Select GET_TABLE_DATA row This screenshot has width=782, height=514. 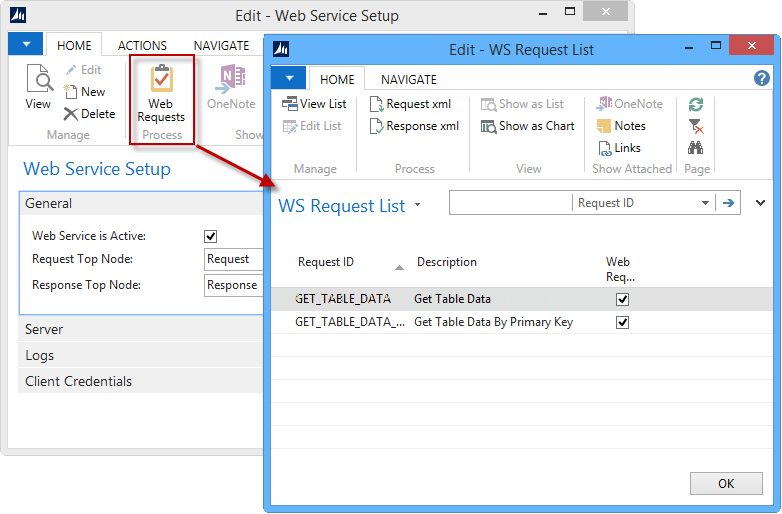522,299
